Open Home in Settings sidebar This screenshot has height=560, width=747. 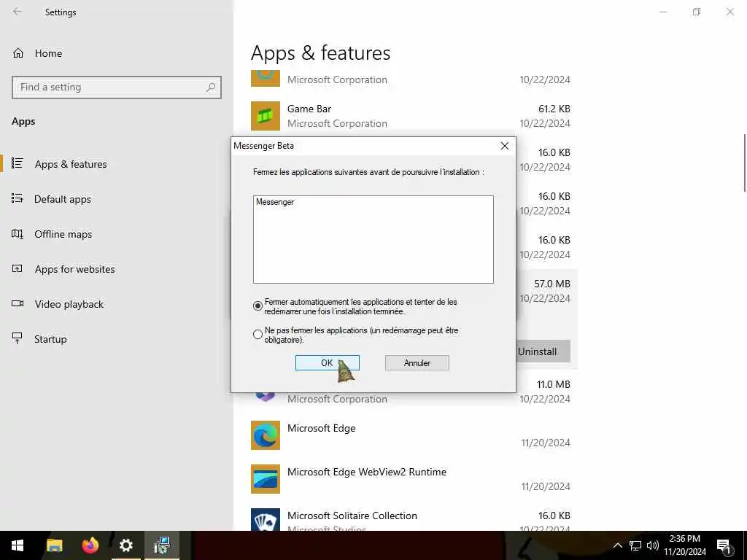(x=48, y=53)
